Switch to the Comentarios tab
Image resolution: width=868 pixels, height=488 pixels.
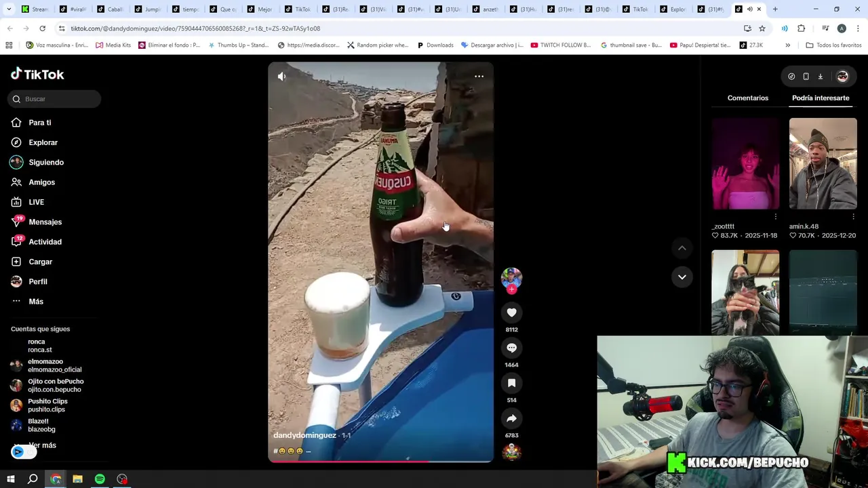(748, 98)
